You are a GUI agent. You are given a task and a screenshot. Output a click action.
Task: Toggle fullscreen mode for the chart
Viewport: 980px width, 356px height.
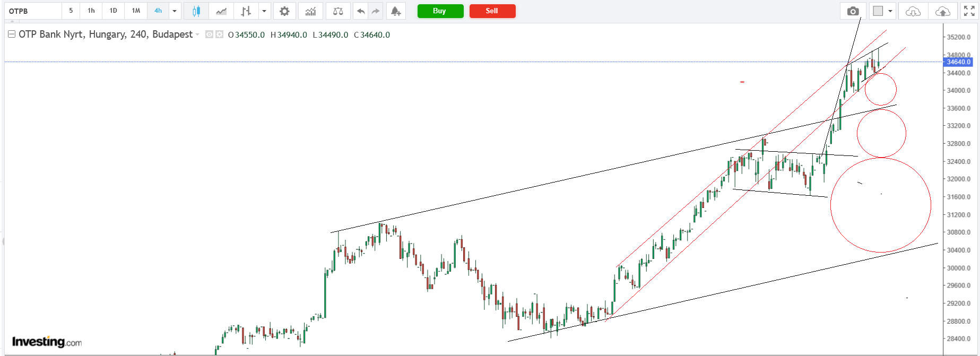point(969,11)
